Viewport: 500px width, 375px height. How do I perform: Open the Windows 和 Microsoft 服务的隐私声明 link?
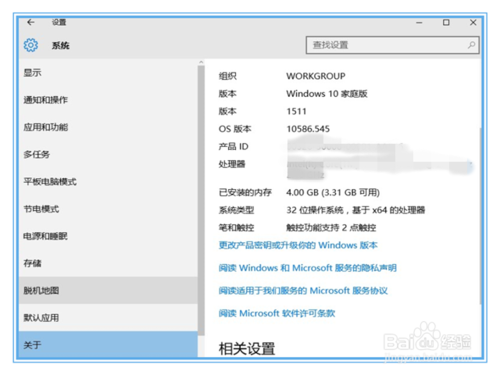pyautogui.click(x=308, y=268)
